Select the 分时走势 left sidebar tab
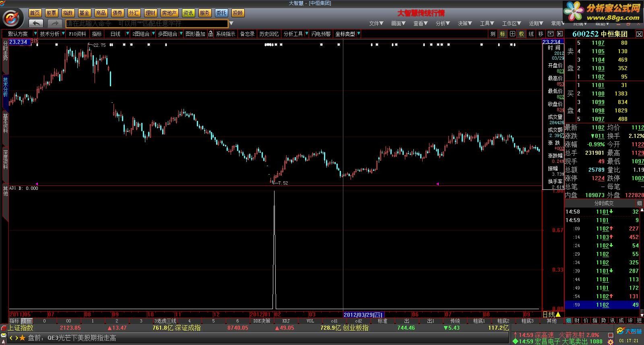The height and width of the screenshot is (345, 644). click(5, 51)
